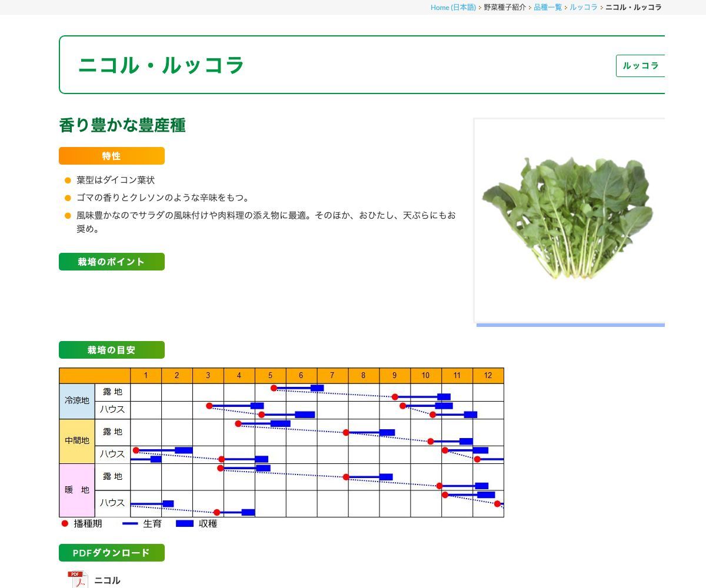Viewport: 706px width, 588px height.
Task: Click the blue 収穫 bar legend marker
Action: coord(185,523)
